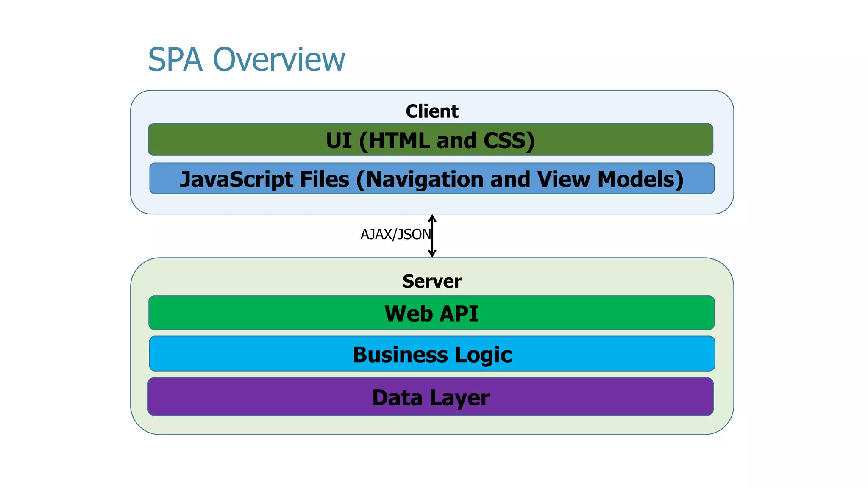Click the word "Logic" in the cyan box
The height and width of the screenshot is (488, 868).
(x=483, y=355)
